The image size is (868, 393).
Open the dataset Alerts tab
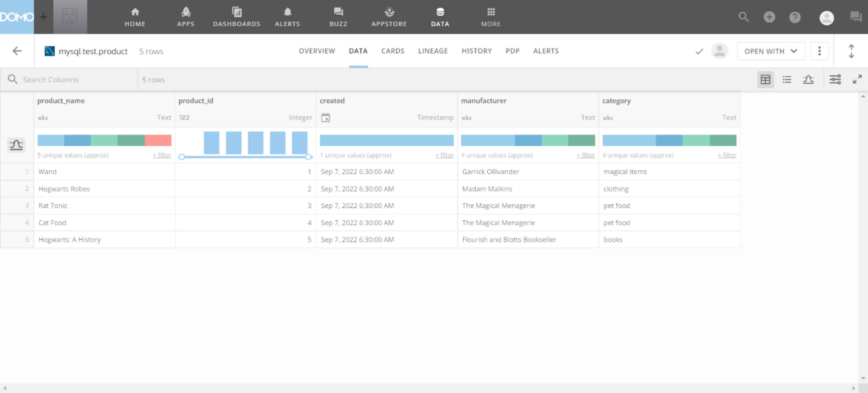[546, 51]
